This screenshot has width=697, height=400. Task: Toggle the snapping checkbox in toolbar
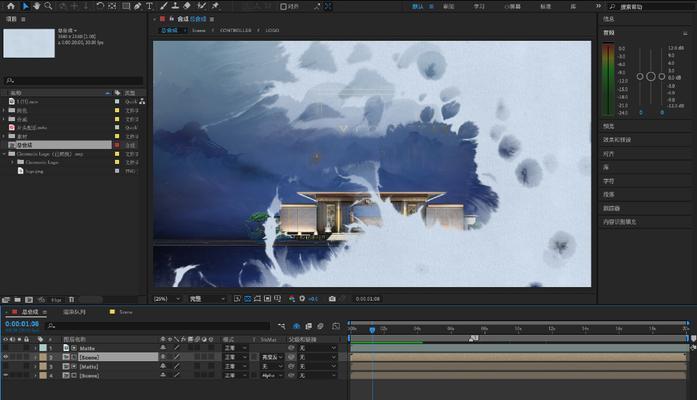284,6
